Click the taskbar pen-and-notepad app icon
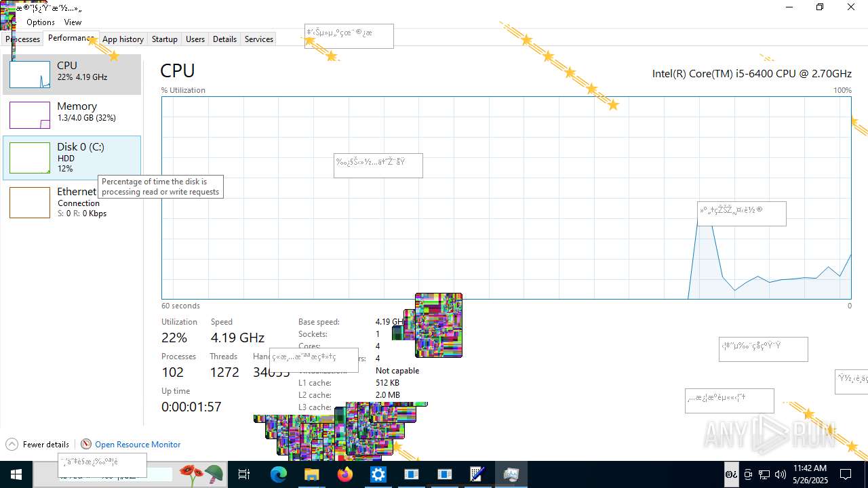The image size is (868, 488). click(x=477, y=474)
